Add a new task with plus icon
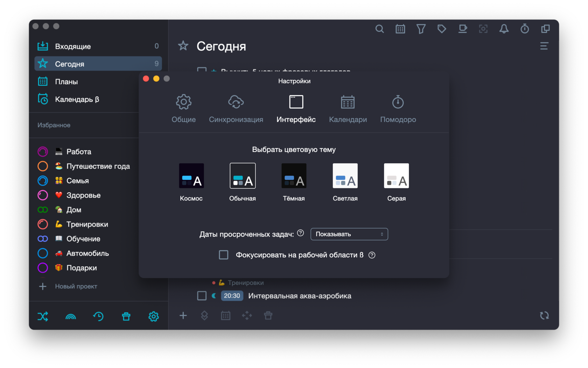This screenshot has width=588, height=368. point(183,316)
